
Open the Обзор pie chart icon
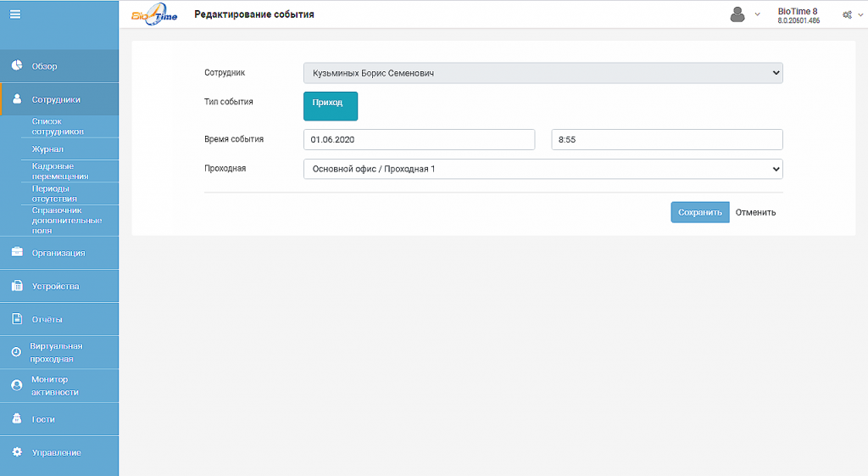tap(17, 65)
